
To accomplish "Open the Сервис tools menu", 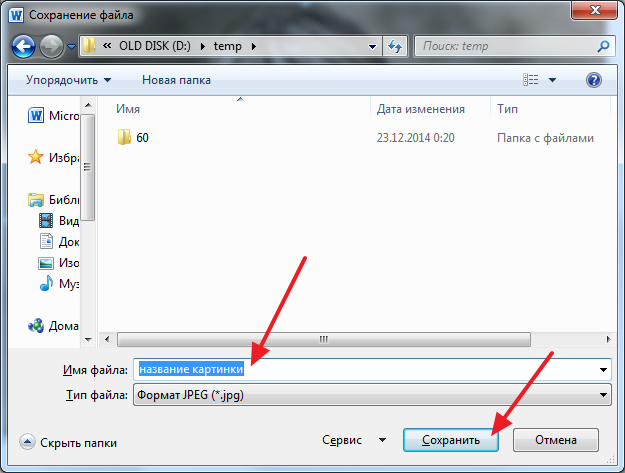I will click(354, 440).
